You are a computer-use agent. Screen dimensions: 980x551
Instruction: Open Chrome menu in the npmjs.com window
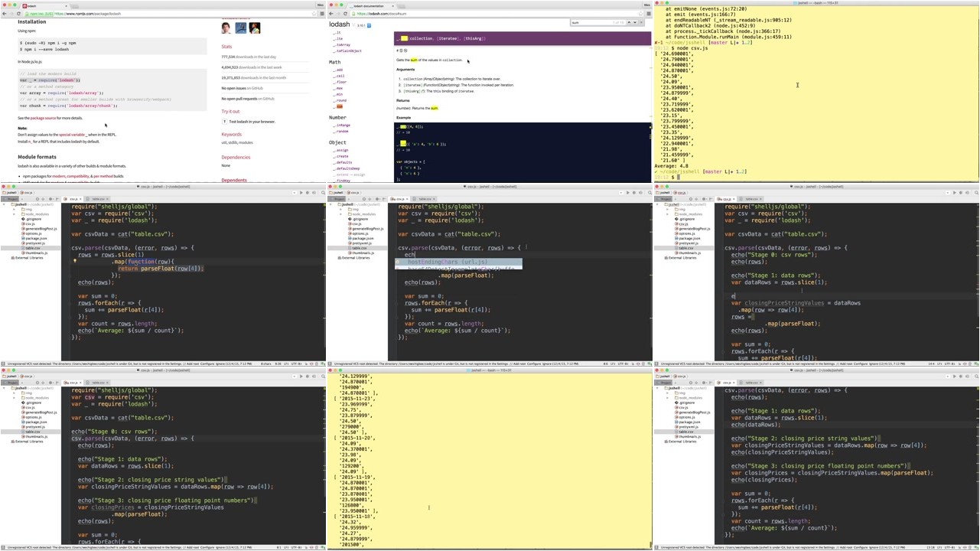click(321, 14)
